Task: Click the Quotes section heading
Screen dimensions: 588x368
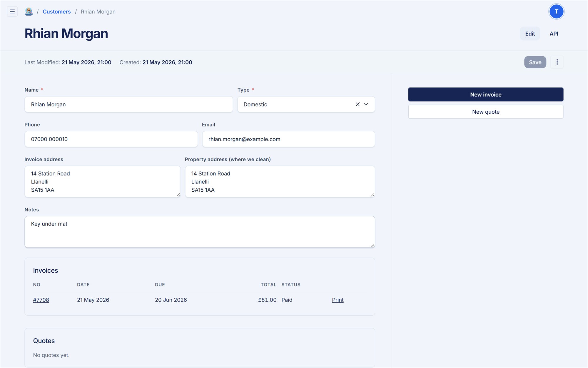Action: click(x=44, y=341)
